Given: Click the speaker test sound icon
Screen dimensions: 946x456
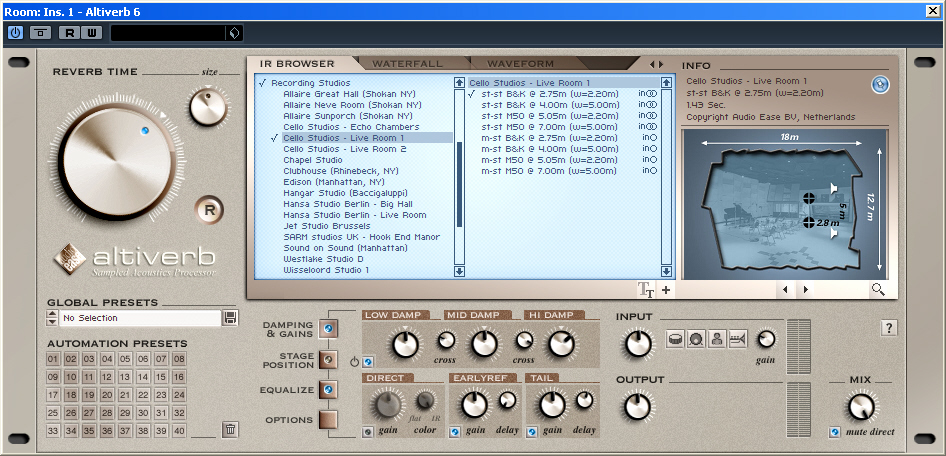Looking at the screenshot, I should click(x=696, y=340).
